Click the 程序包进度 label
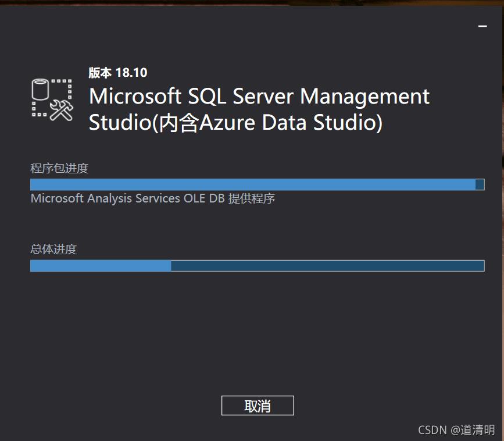Viewport: 504px width, 441px height. pyautogui.click(x=59, y=169)
